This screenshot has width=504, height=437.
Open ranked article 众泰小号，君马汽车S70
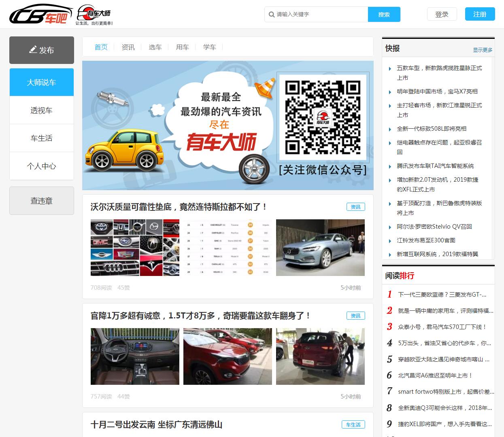point(442,327)
